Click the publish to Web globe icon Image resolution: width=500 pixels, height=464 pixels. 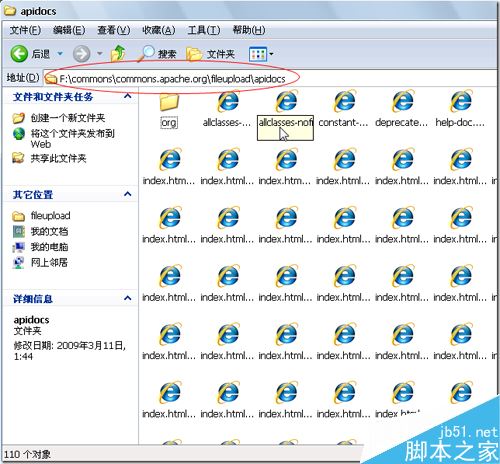pos(19,134)
